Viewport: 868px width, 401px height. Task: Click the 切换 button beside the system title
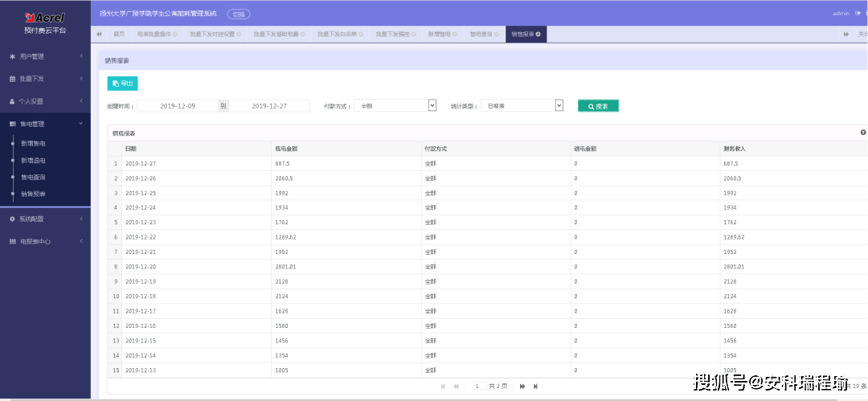pos(239,14)
